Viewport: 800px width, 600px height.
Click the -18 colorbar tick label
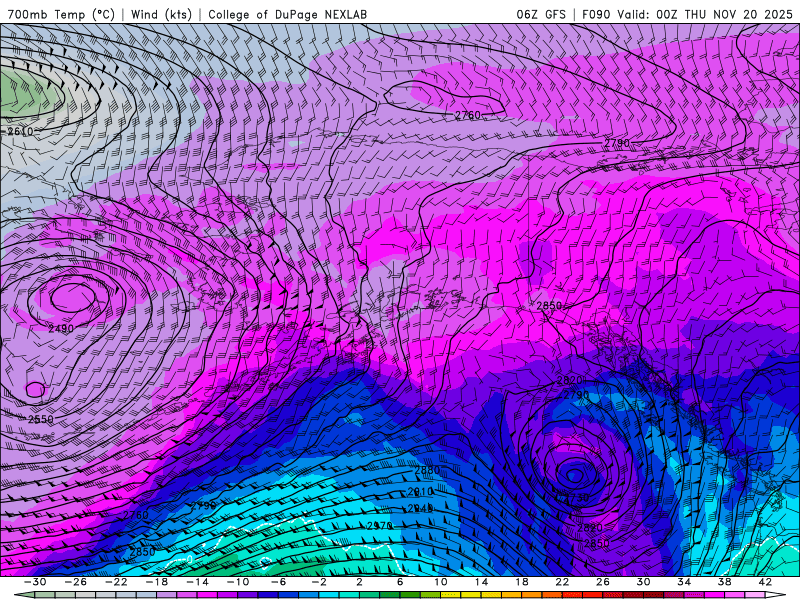click(157, 582)
